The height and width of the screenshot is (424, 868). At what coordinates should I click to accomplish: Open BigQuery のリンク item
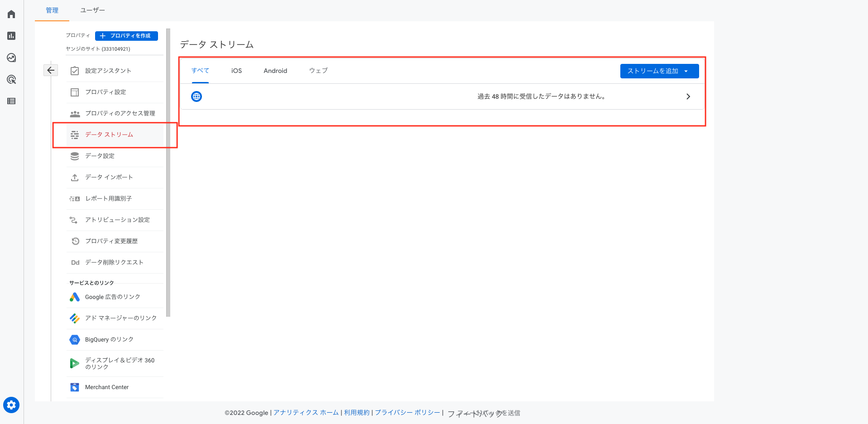[109, 339]
